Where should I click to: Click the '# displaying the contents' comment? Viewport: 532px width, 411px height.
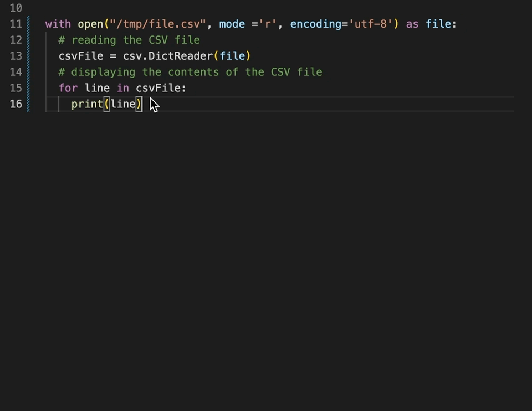pyautogui.click(x=190, y=72)
